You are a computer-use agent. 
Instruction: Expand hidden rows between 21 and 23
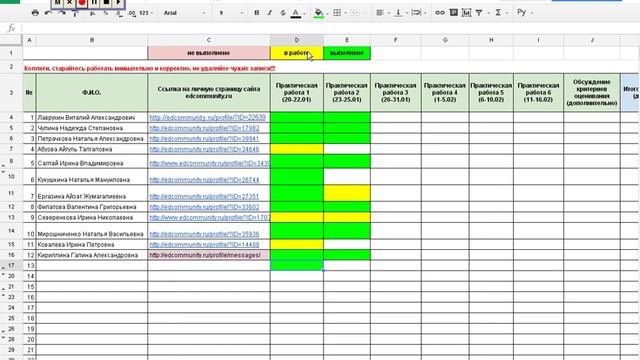3,292
